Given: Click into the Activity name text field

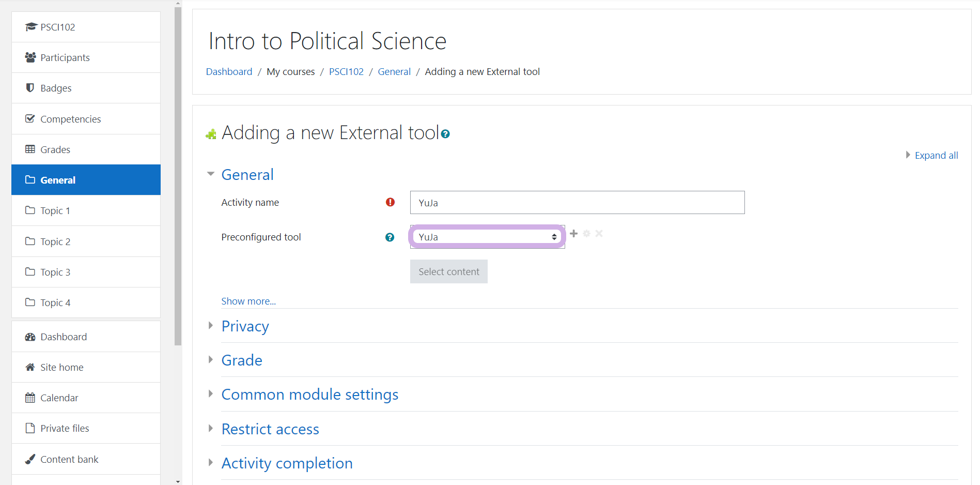Looking at the screenshot, I should 577,203.
